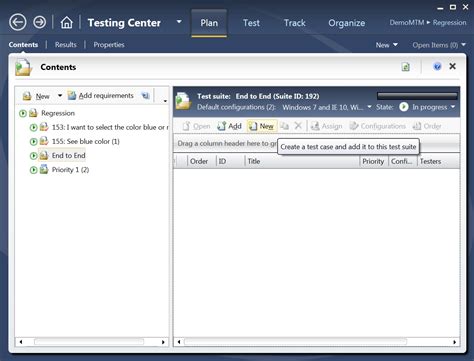Click the Contents page icon

(23, 67)
